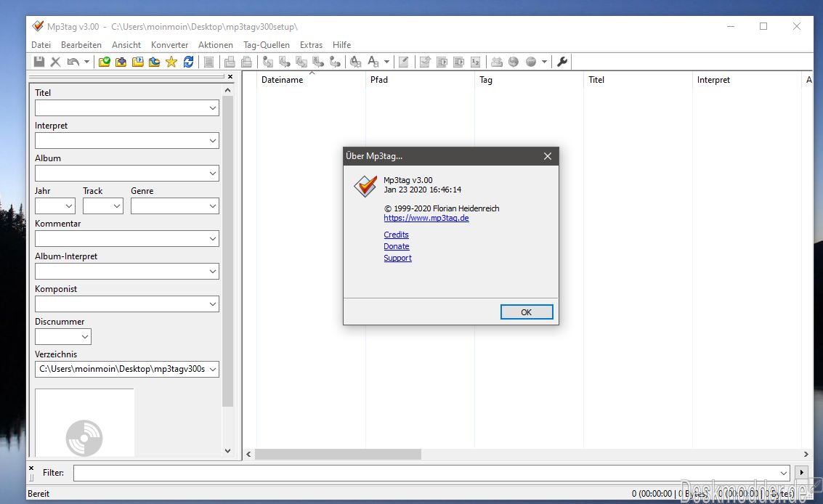Open the Support link
This screenshot has width=823, height=504.
pos(398,258)
